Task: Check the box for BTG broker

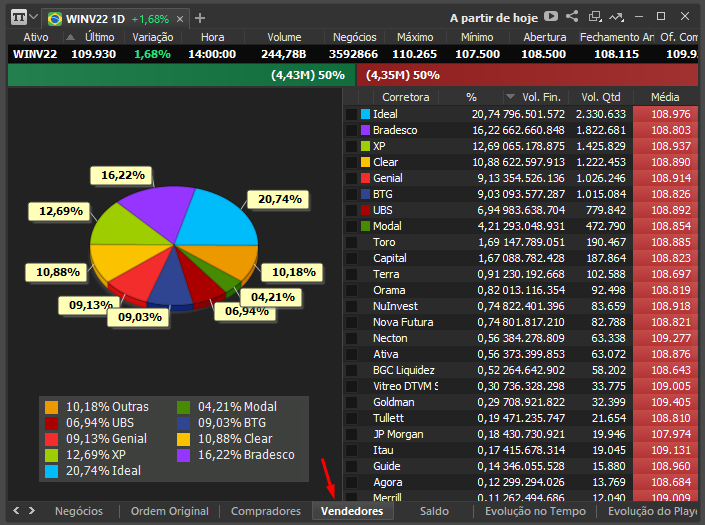Action: [x=351, y=194]
